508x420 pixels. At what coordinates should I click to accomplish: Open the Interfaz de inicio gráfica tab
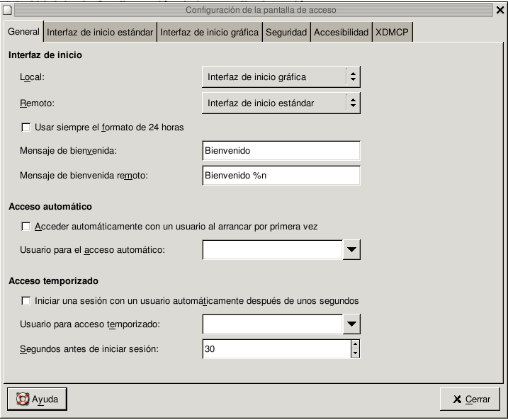(209, 33)
